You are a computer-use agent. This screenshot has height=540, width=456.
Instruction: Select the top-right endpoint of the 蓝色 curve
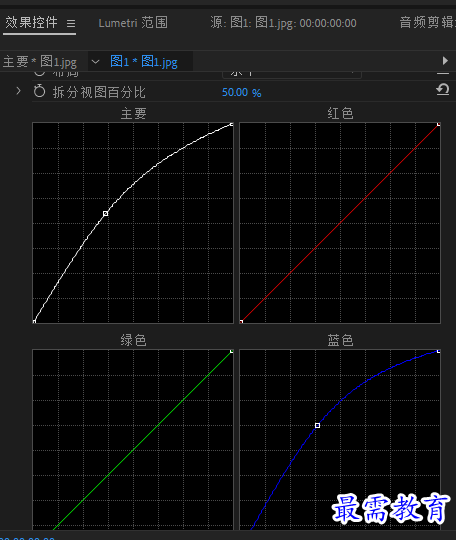coord(438,351)
